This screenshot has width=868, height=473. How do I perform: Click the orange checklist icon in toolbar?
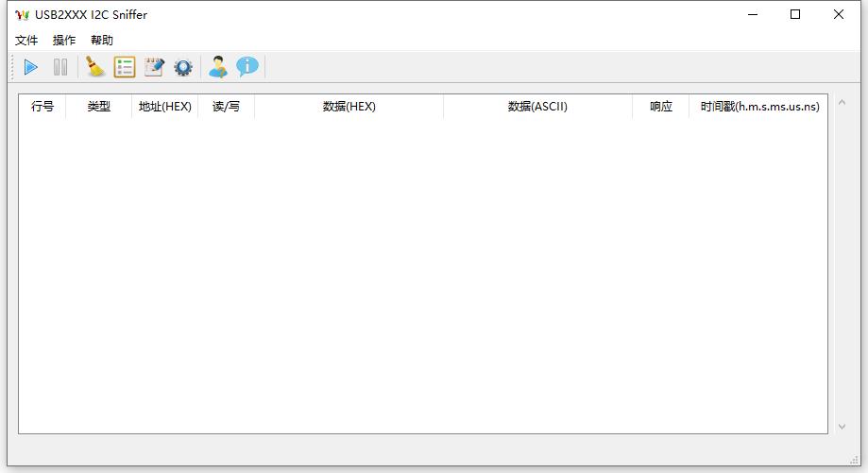[x=125, y=67]
